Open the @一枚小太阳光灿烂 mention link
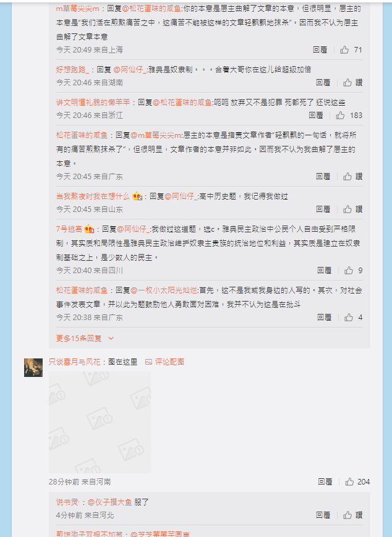 164,290
